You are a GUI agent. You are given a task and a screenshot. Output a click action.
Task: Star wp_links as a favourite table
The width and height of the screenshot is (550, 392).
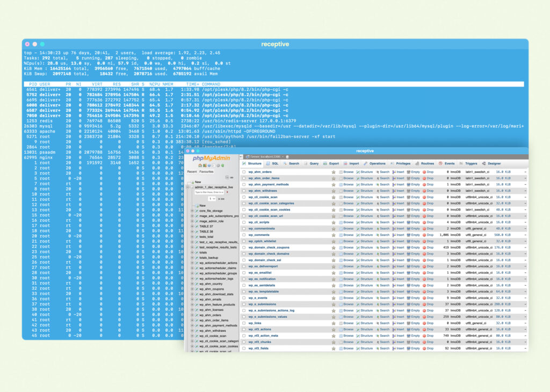pos(334,323)
